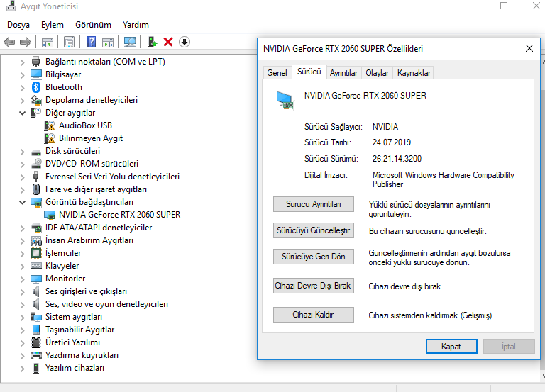Image resolution: width=545 pixels, height=392 pixels.
Task: Click the Cihazı Kaldır button
Action: [x=314, y=315]
